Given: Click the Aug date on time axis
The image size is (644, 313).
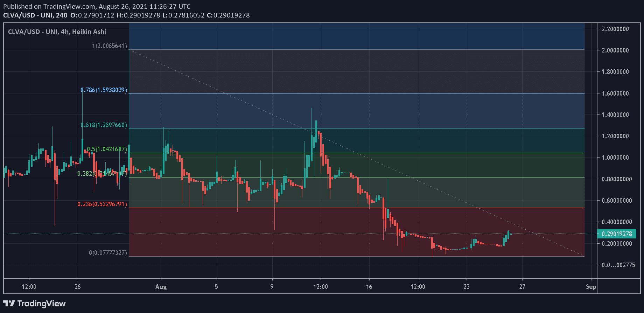Looking at the screenshot, I should 161,287.
